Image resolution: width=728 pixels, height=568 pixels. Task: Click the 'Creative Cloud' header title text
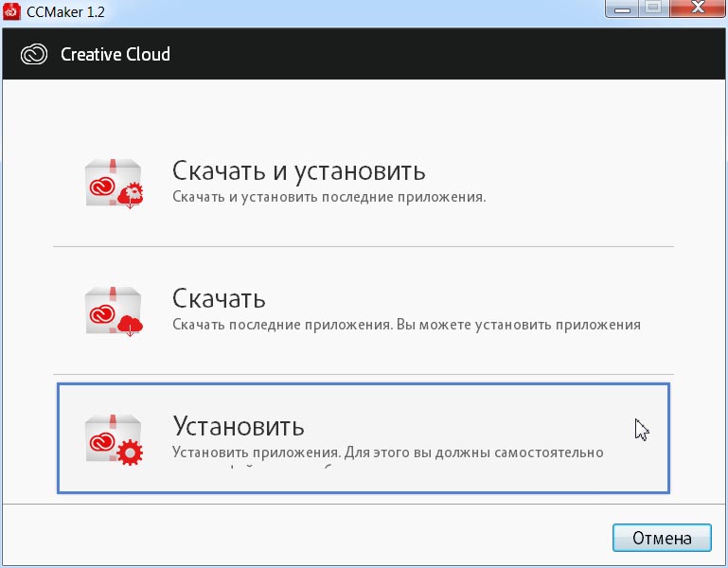(x=115, y=54)
